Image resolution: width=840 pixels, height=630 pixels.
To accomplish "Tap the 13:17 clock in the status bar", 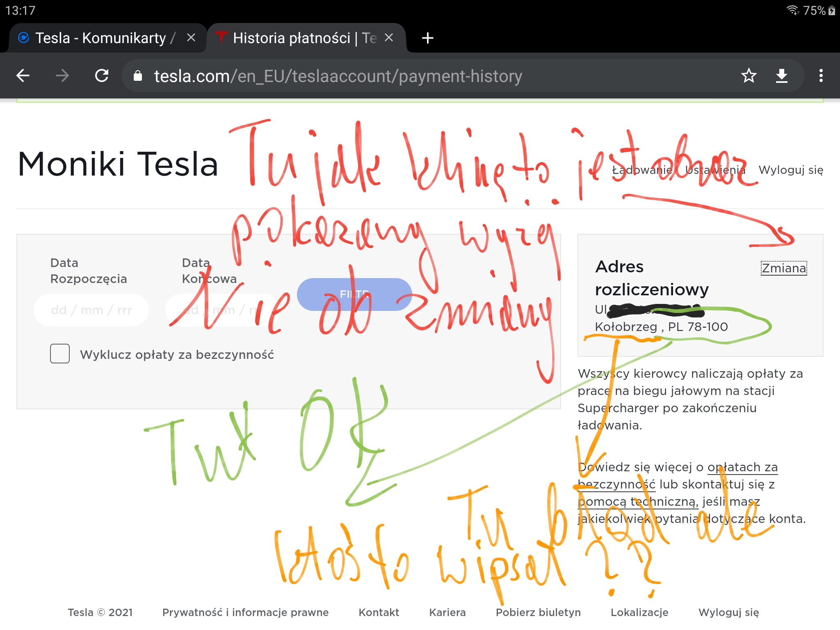I will click(21, 10).
